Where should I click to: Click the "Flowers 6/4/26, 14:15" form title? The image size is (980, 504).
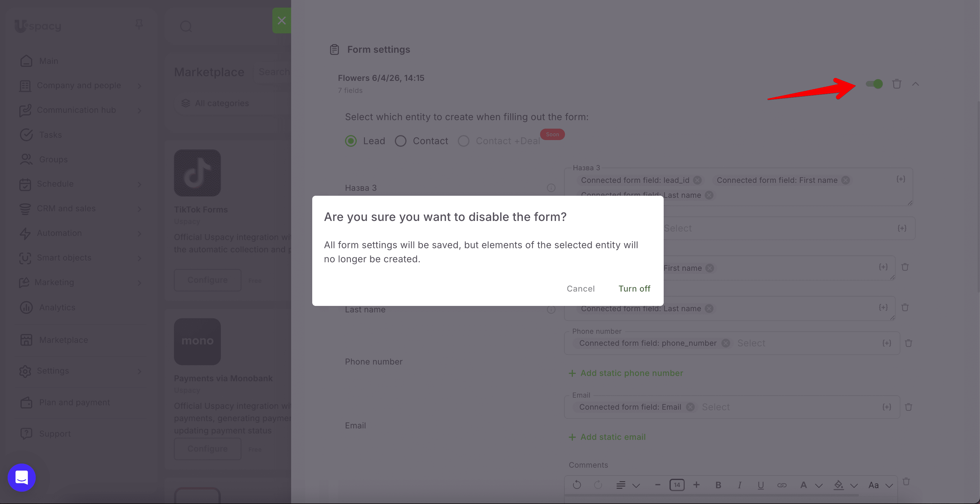[x=381, y=78]
